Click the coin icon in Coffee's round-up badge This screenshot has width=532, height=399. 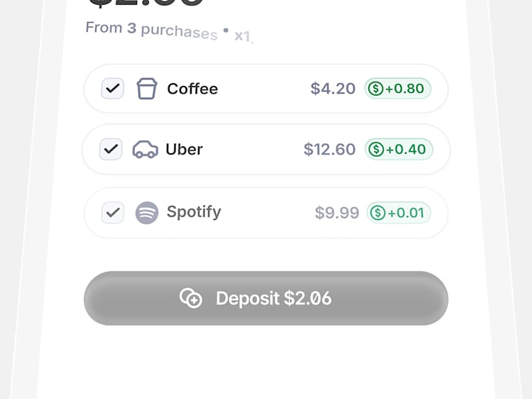pos(374,88)
